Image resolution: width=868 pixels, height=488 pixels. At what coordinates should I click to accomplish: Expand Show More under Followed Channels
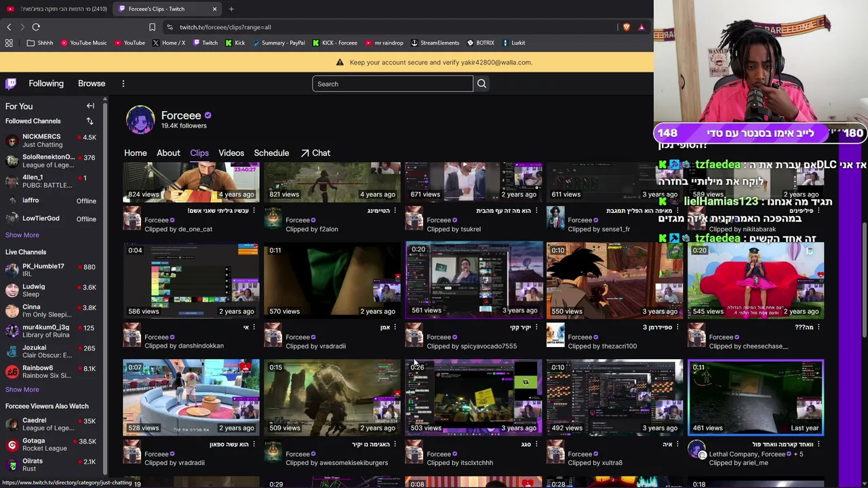coord(22,235)
